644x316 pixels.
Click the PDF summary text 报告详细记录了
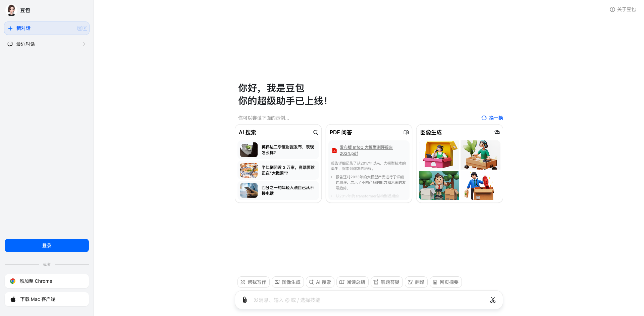368,166
